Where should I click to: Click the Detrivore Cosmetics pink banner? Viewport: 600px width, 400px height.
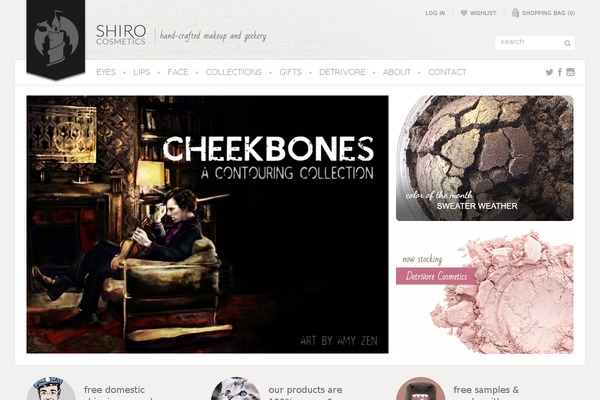click(436, 276)
